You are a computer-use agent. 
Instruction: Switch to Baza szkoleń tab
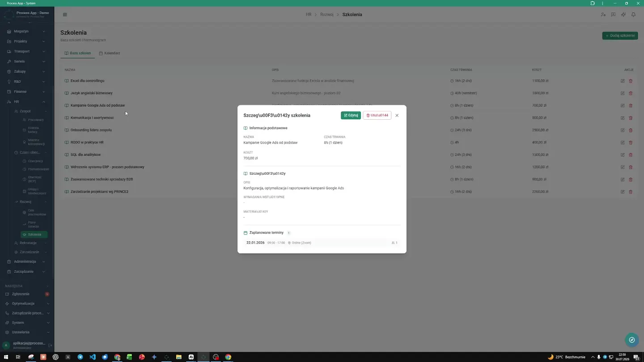tap(77, 53)
